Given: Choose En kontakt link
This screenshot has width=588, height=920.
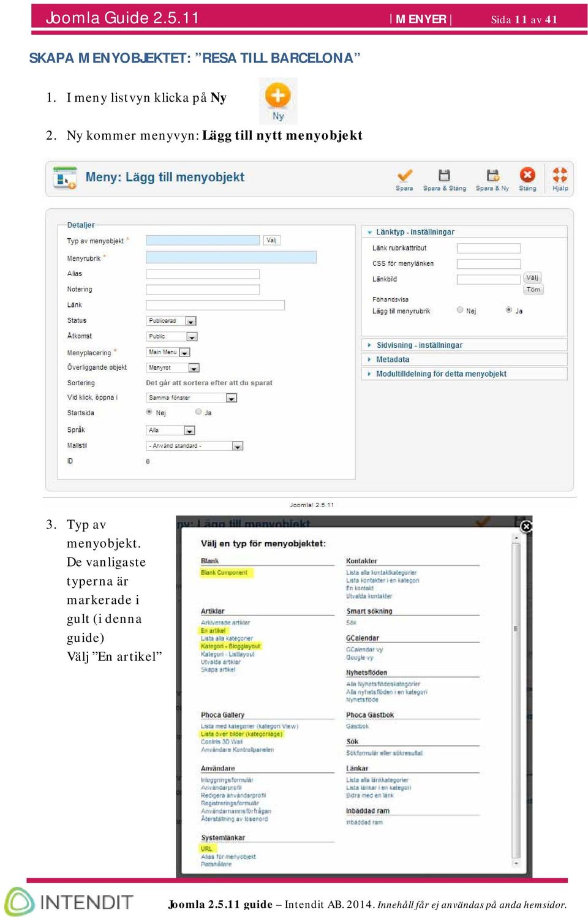Looking at the screenshot, I should pos(360,588).
